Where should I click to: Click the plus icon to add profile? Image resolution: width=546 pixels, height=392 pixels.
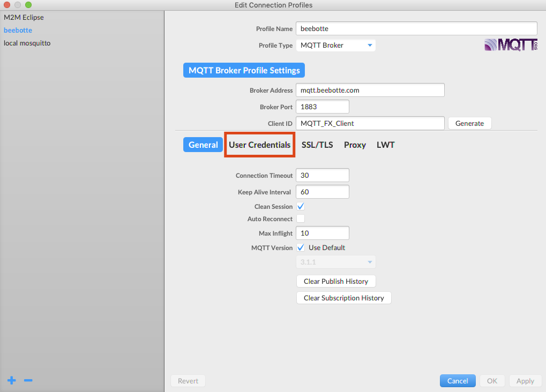pyautogui.click(x=11, y=380)
